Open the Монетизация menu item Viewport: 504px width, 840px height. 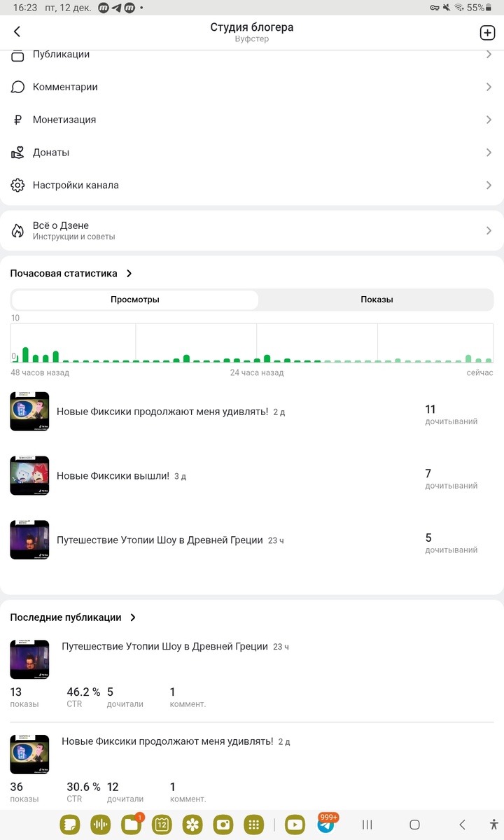point(252,120)
